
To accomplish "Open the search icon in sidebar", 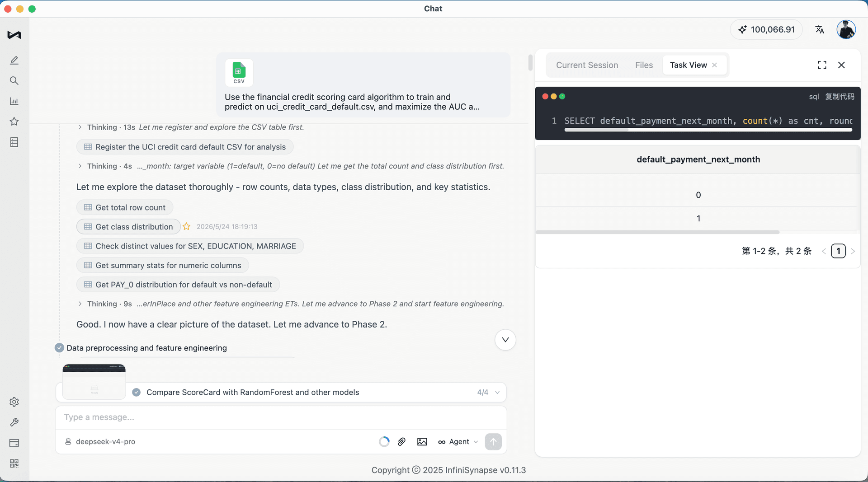I will coord(14,81).
